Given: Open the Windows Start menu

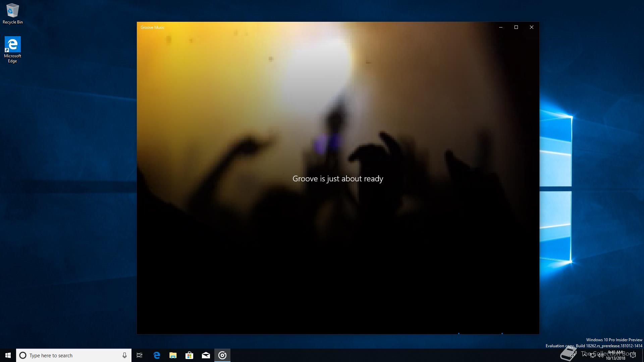Looking at the screenshot, I should coord(8,355).
